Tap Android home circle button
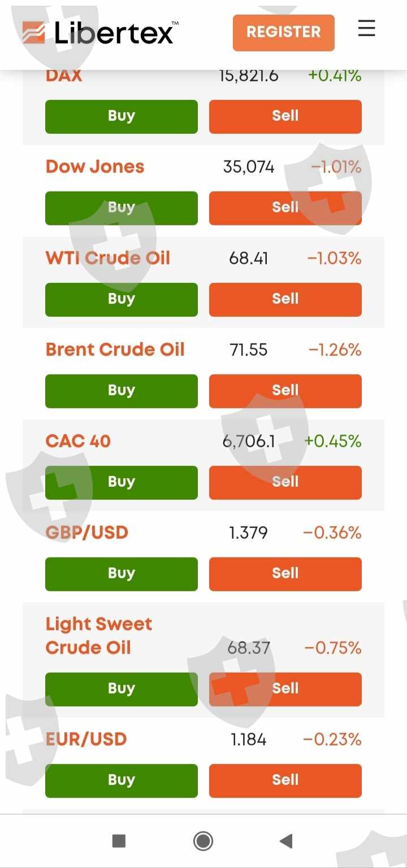 pos(203,841)
